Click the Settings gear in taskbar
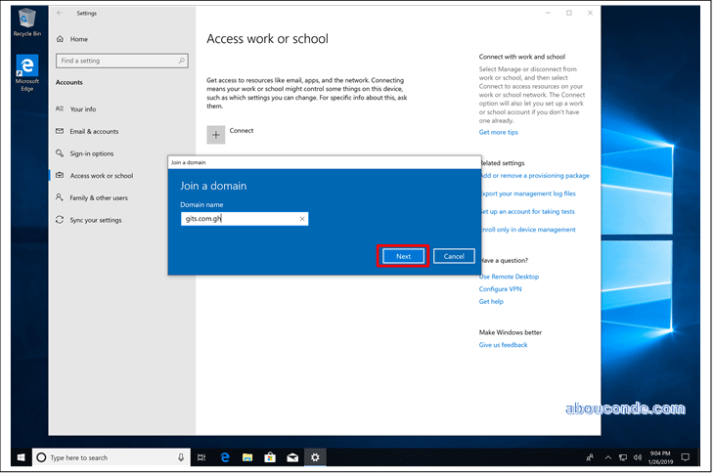Screen dimensions: 714x473 tap(316, 457)
